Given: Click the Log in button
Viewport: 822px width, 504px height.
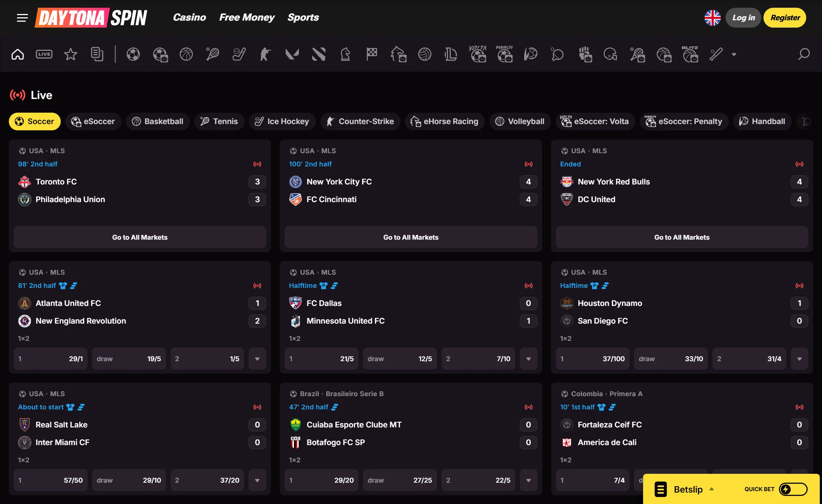Looking at the screenshot, I should tap(743, 18).
